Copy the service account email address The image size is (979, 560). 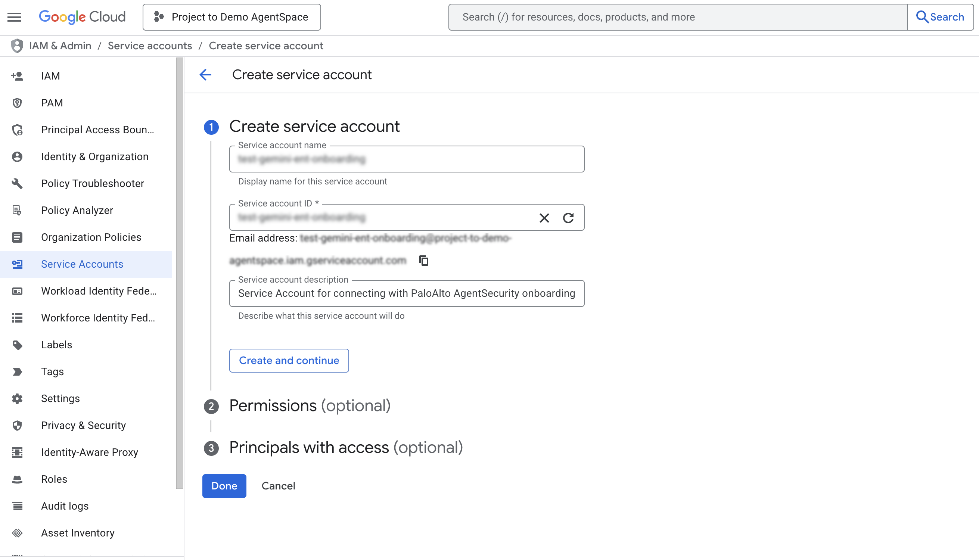tap(423, 261)
